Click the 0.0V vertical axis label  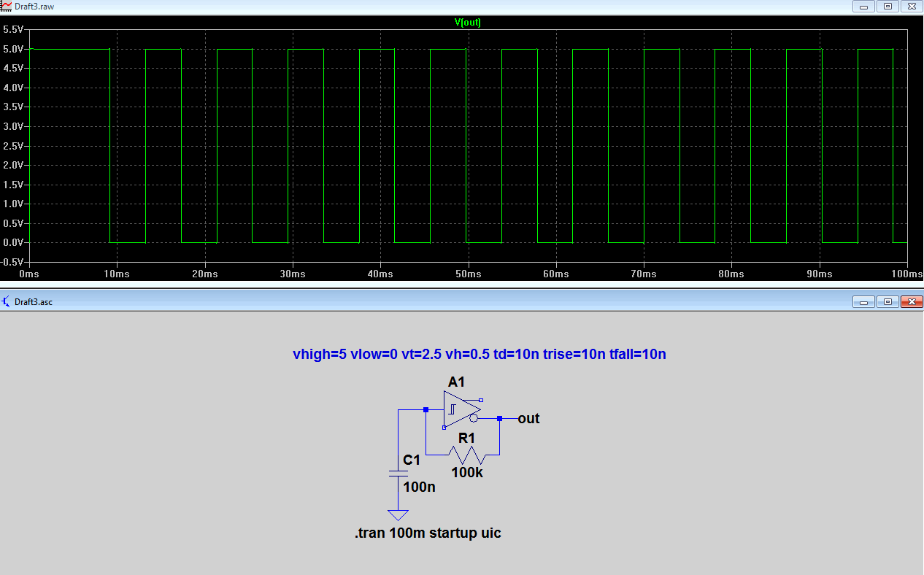(x=13, y=242)
